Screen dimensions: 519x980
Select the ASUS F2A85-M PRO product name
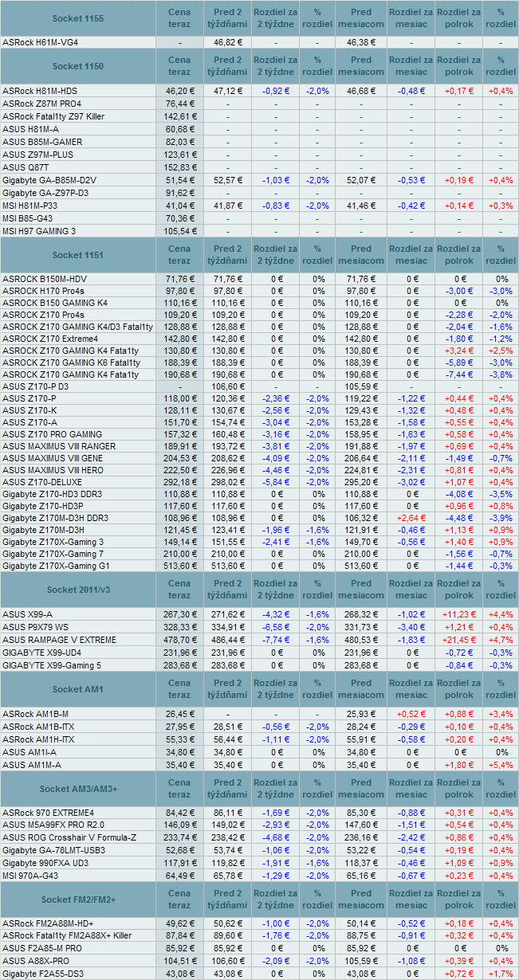(x=41, y=949)
